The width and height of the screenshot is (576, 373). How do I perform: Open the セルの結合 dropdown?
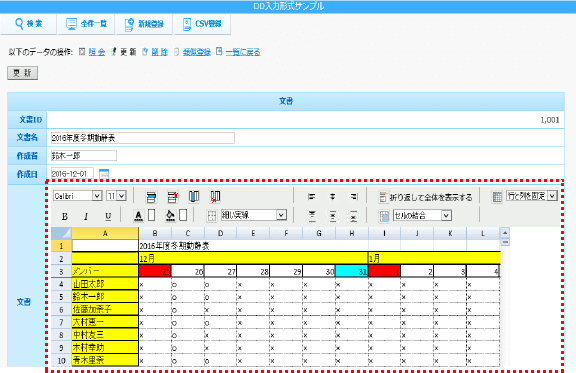click(422, 215)
